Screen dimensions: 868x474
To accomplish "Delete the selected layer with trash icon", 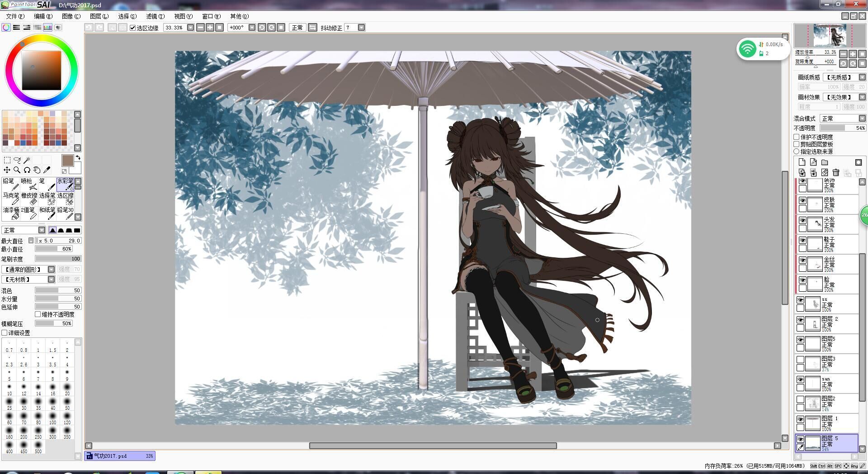I will [x=836, y=173].
